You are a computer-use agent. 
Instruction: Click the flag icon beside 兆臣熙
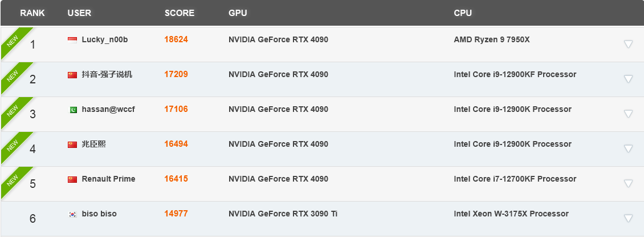click(72, 144)
